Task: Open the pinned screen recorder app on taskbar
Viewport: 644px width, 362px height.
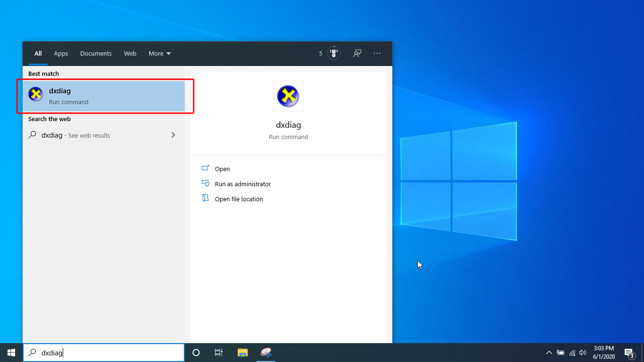Action: [265, 352]
